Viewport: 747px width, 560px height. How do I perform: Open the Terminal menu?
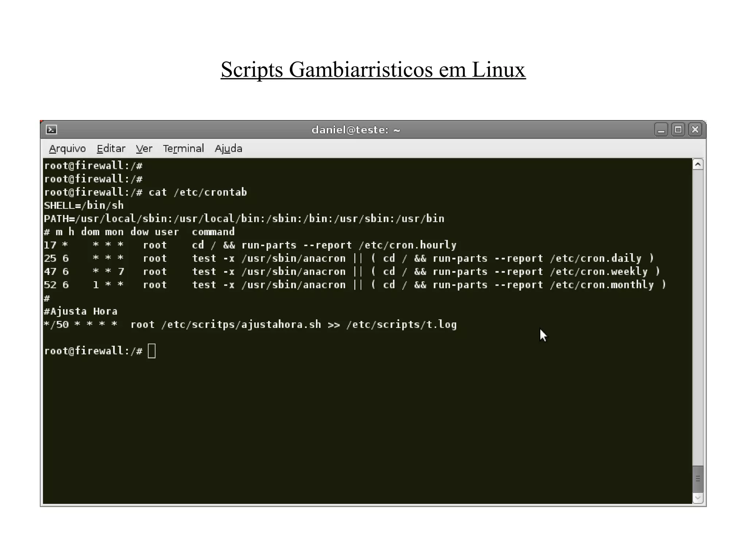(183, 148)
